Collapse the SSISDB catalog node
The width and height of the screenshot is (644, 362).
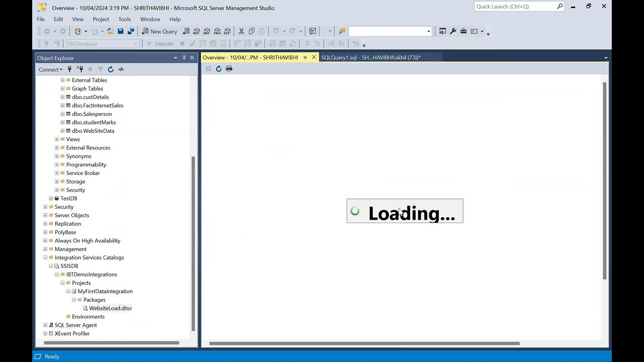click(51, 266)
